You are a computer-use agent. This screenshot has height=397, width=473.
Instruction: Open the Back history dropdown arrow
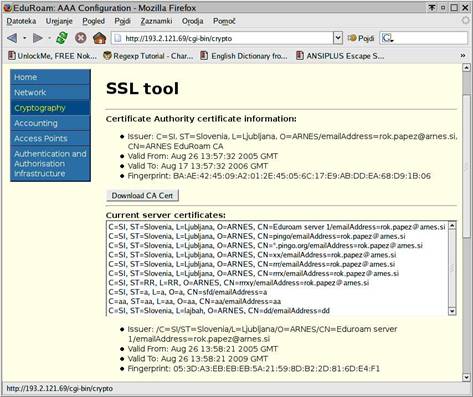(24, 38)
